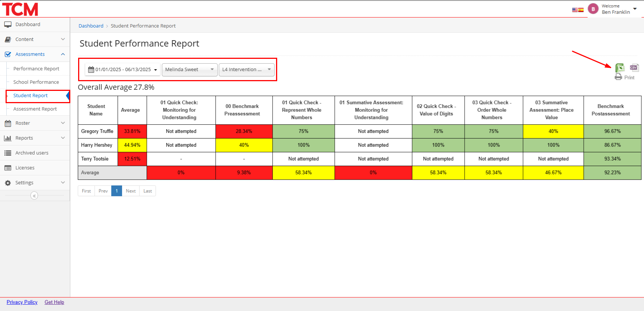Select School Performance submenu item
Viewport: 644px width, 311px height.
(36, 82)
